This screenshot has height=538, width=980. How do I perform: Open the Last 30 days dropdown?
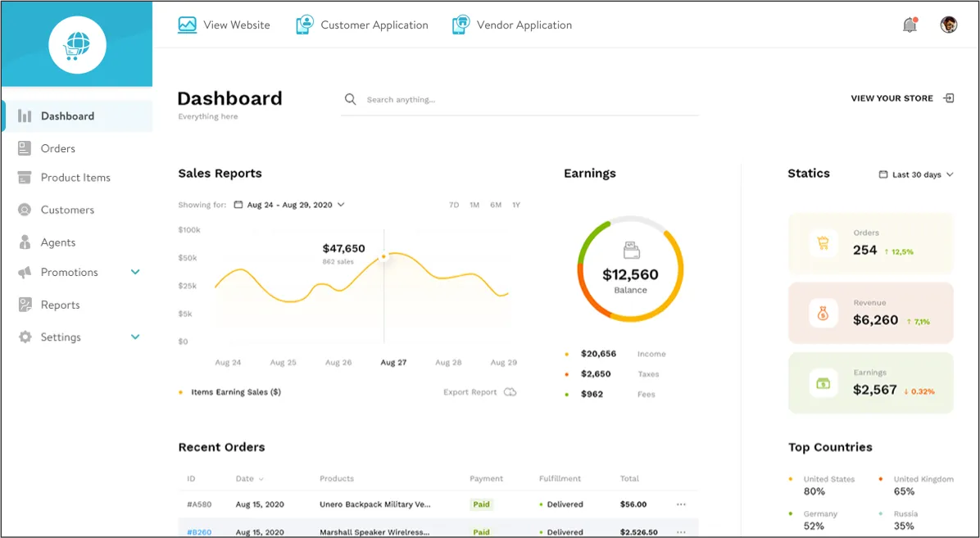click(x=916, y=174)
